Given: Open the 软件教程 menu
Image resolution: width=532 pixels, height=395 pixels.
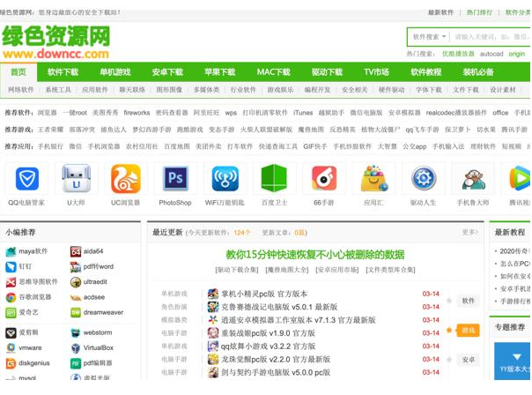Looking at the screenshot, I should (426, 72).
